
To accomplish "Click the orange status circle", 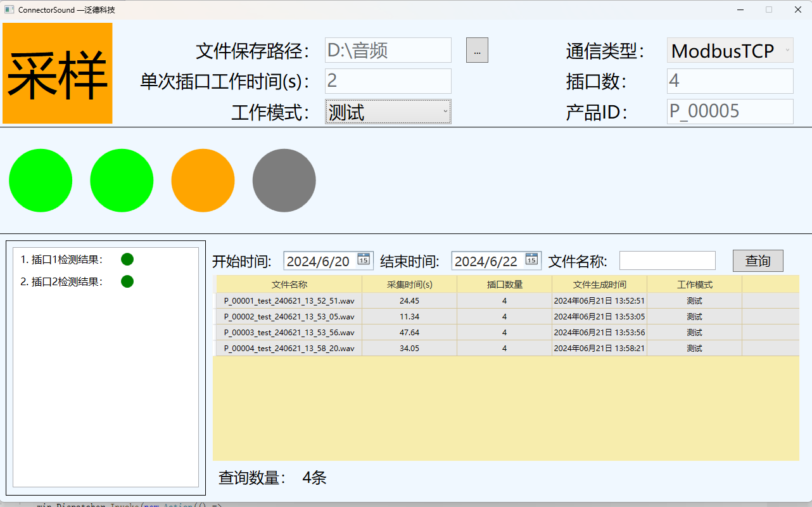I will [x=203, y=181].
